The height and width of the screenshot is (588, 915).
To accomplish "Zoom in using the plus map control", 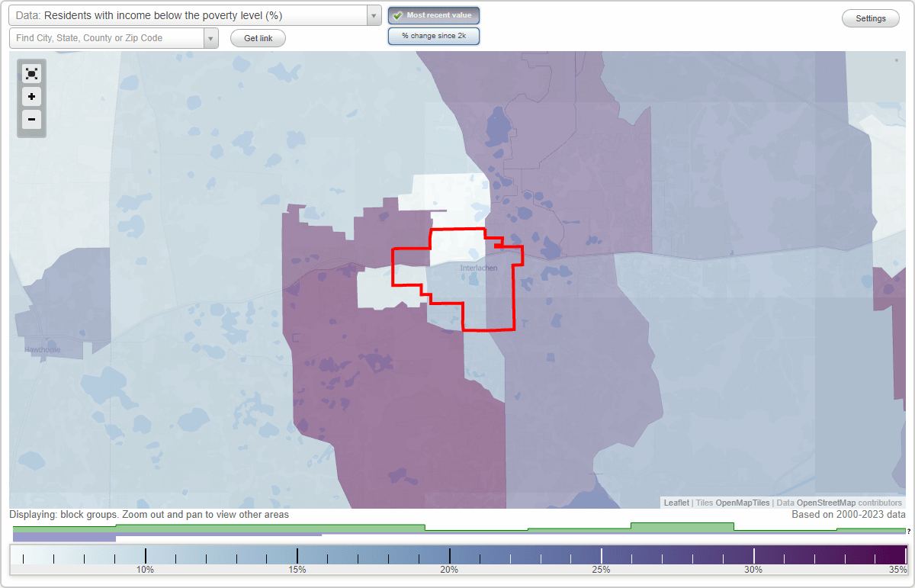I will [31, 97].
